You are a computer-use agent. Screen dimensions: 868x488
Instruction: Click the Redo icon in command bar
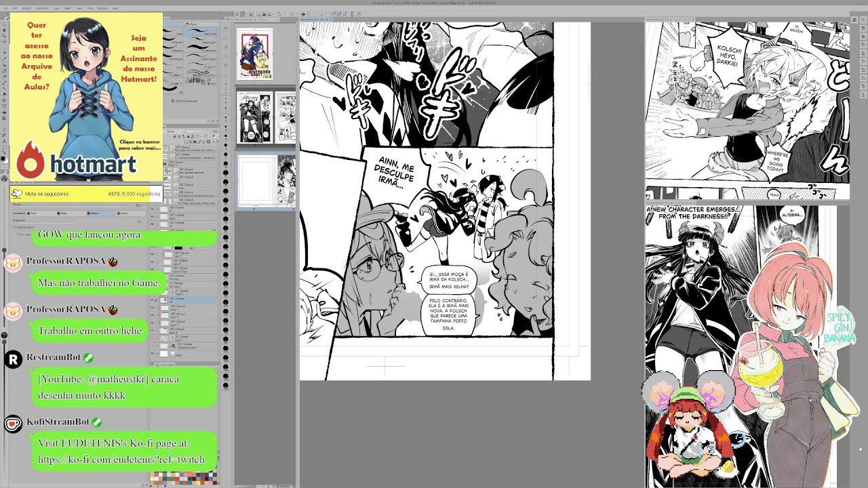(285, 14)
